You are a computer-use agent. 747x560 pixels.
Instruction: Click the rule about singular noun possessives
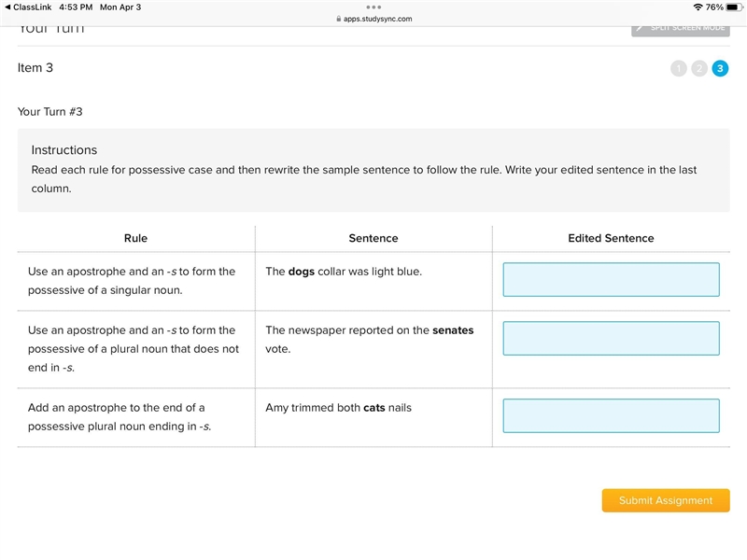132,281
